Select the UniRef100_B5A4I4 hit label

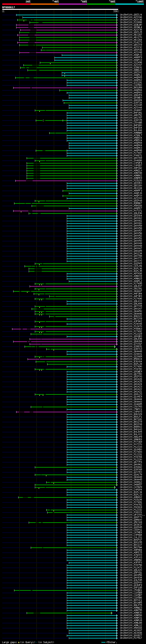[131, 359]
